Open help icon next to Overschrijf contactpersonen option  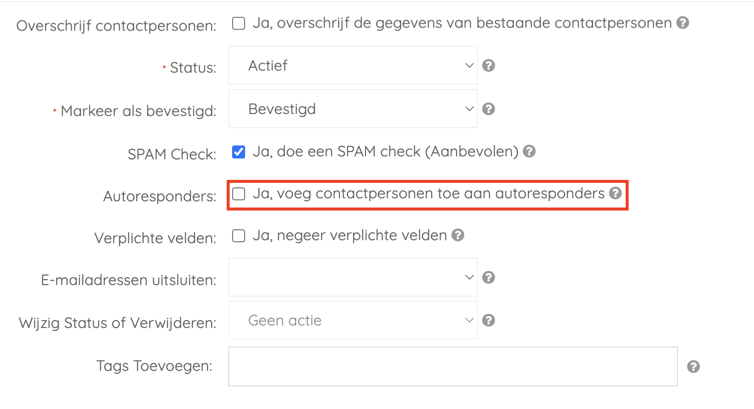point(683,23)
